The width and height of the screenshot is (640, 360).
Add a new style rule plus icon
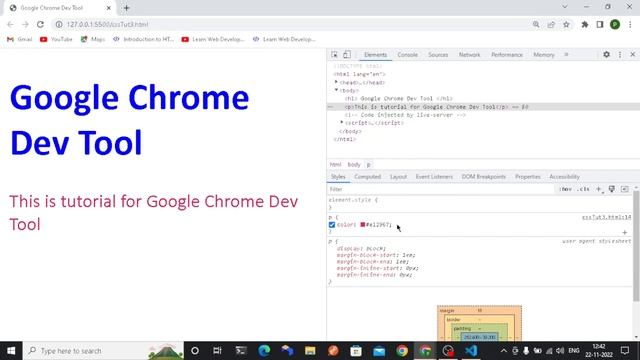click(599, 189)
